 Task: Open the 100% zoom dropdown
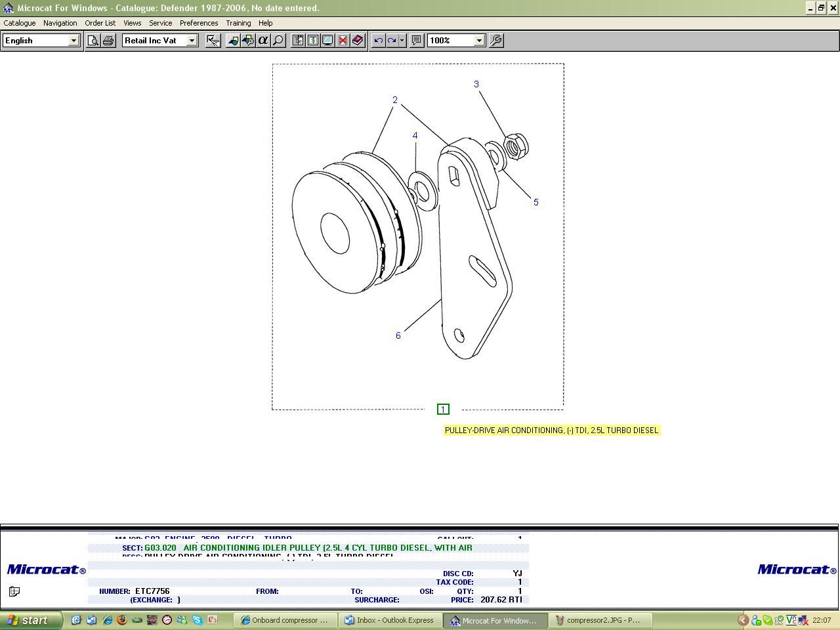click(x=479, y=41)
